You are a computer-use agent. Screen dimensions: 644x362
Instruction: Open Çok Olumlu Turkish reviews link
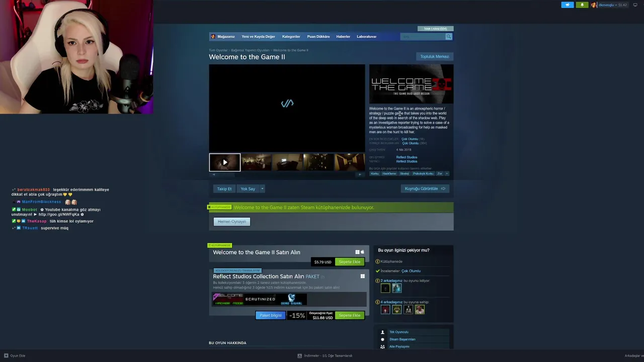coord(410,143)
